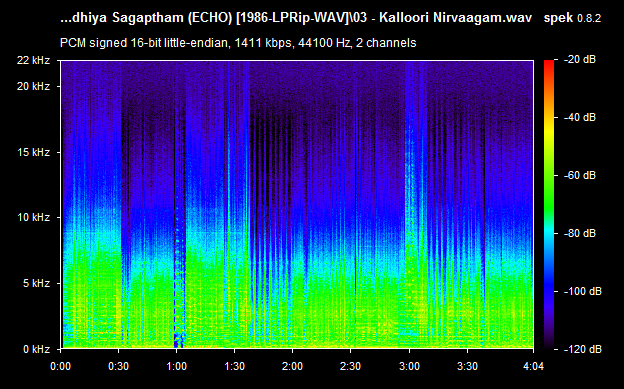The width and height of the screenshot is (624, 389).
Task: Click the 1:00 time axis marker
Action: [176, 366]
